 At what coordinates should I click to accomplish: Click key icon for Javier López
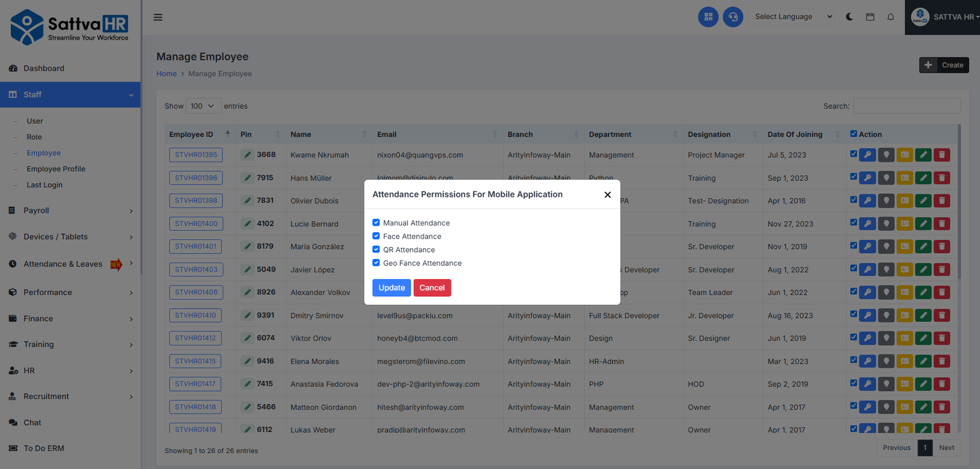pos(867,270)
